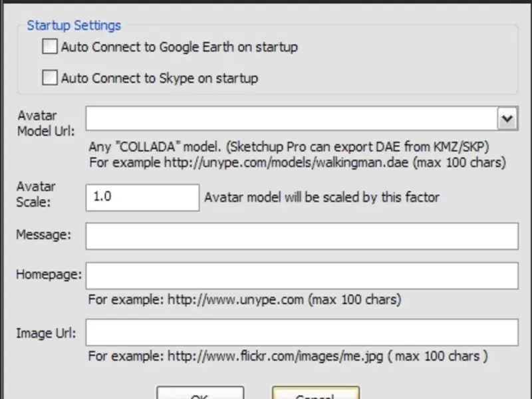Viewport: 532px width, 399px height.
Task: Click the Avatar Model Url label
Action: tap(46, 122)
